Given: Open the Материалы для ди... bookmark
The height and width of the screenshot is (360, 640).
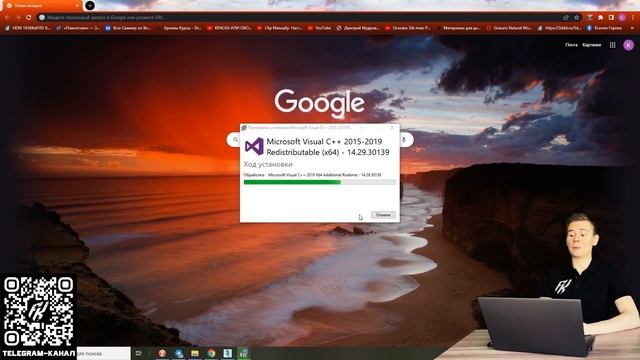Looking at the screenshot, I should [x=458, y=28].
